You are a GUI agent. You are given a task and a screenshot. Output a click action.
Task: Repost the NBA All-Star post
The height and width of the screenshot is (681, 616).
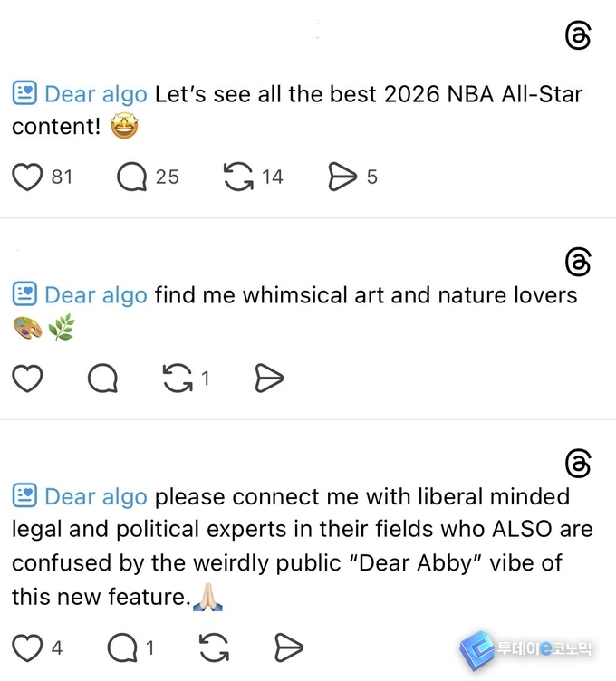click(238, 177)
